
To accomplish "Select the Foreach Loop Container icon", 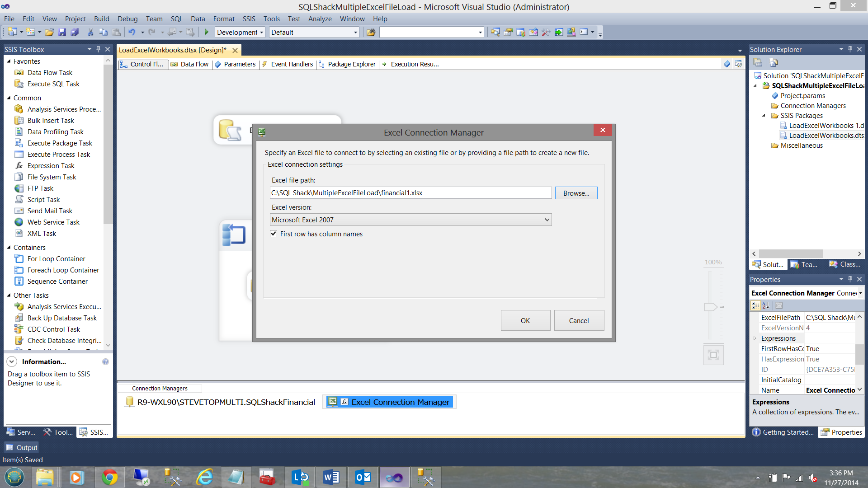I will tap(19, 270).
